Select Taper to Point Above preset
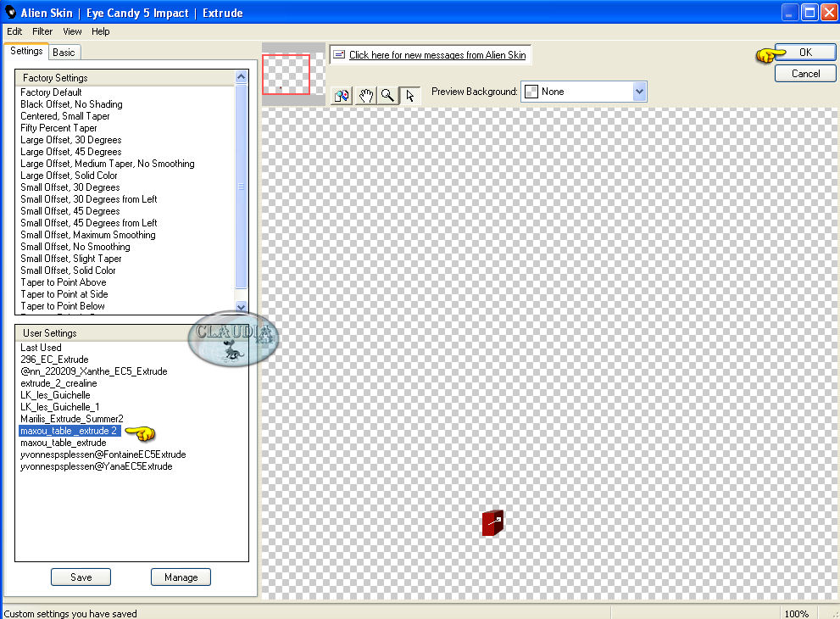The width and height of the screenshot is (840, 619). click(x=64, y=282)
